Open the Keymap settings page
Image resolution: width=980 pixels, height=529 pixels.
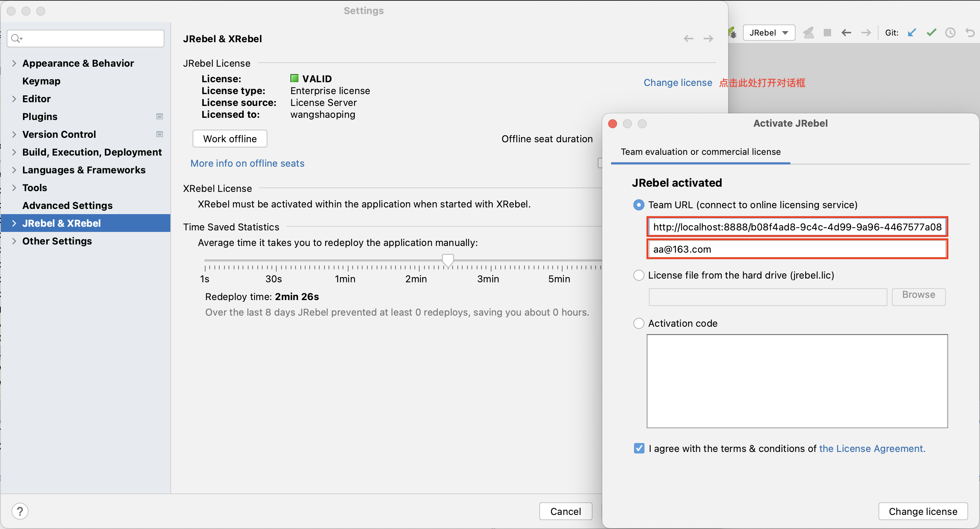point(41,81)
